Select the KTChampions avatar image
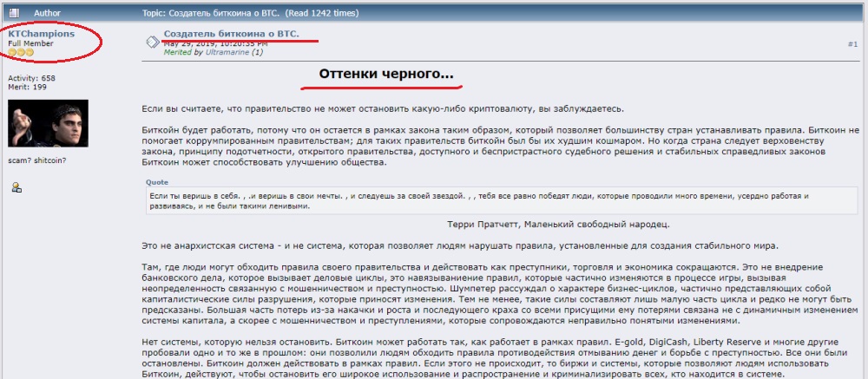 click(x=48, y=123)
